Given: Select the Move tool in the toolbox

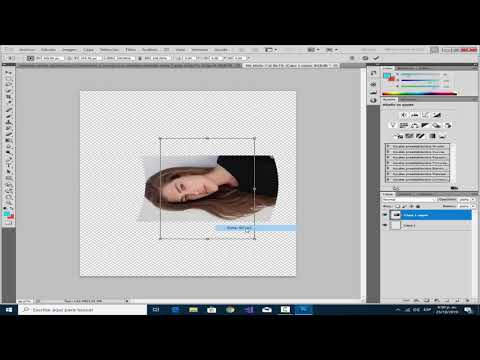Looking at the screenshot, I should coord(8,73).
